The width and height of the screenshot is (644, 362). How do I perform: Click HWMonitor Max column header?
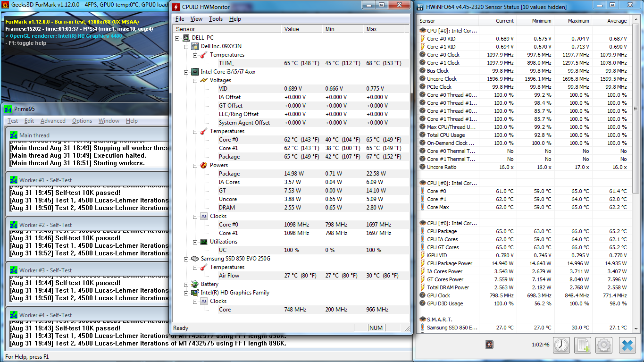point(384,29)
